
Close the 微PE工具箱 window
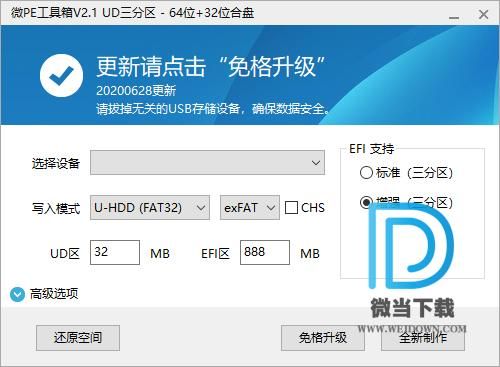pos(483,14)
